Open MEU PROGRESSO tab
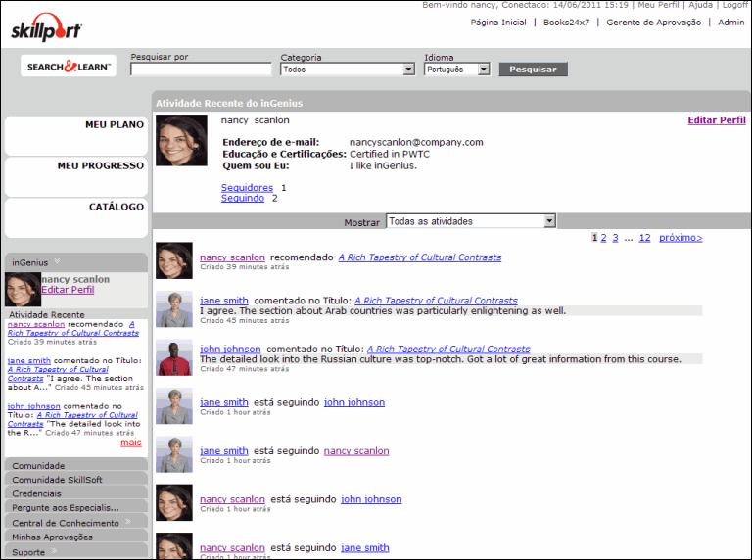The image size is (752, 560). (x=76, y=177)
